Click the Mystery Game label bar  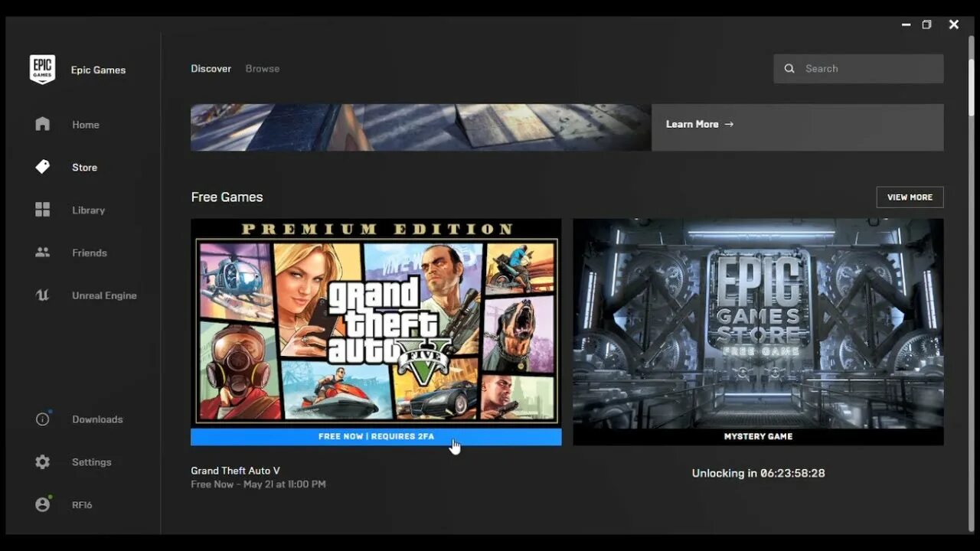[758, 436]
